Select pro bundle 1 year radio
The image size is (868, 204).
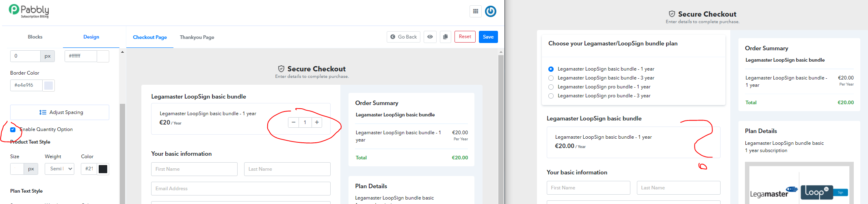coord(551,87)
